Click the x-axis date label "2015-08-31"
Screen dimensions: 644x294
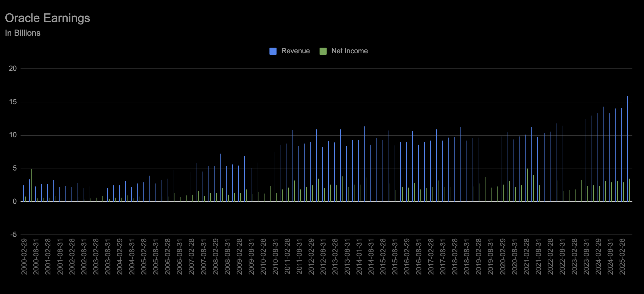point(395,257)
